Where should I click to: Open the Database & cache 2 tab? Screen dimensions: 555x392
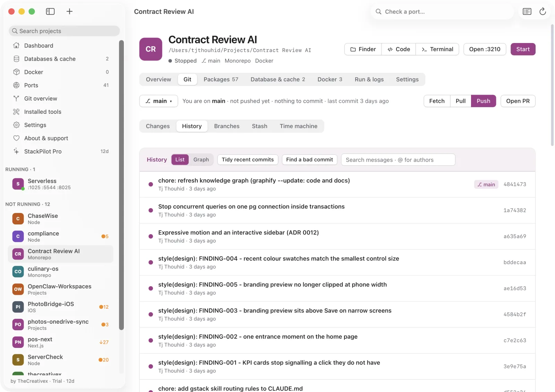(278, 79)
